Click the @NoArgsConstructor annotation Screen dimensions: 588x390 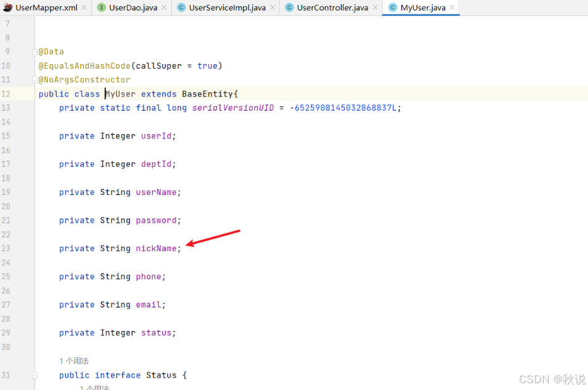84,80
